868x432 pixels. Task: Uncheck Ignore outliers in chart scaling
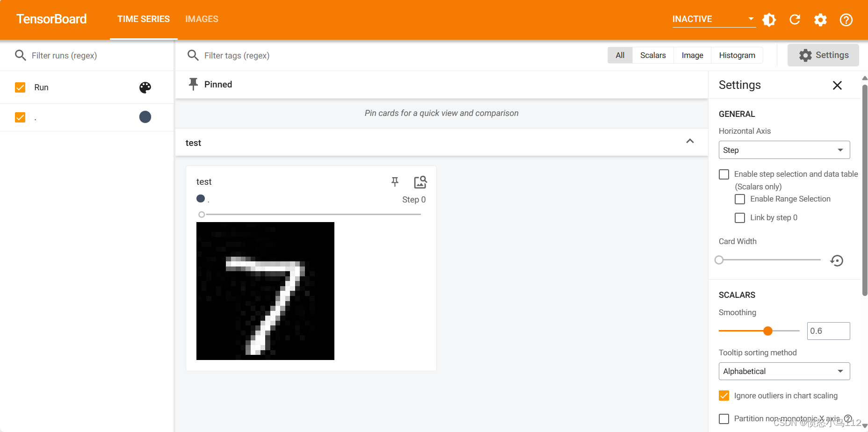724,396
